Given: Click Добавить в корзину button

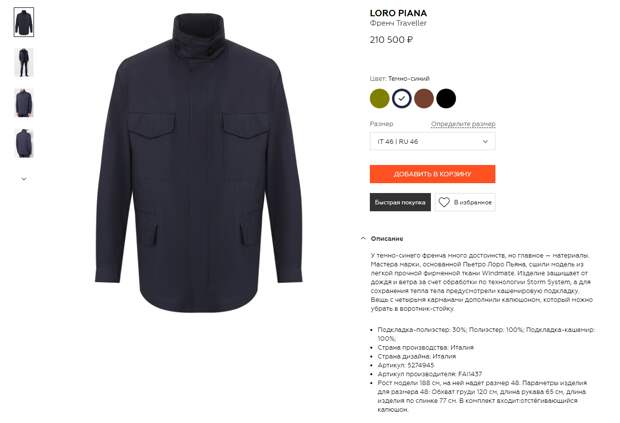Looking at the screenshot, I should 433,174.
